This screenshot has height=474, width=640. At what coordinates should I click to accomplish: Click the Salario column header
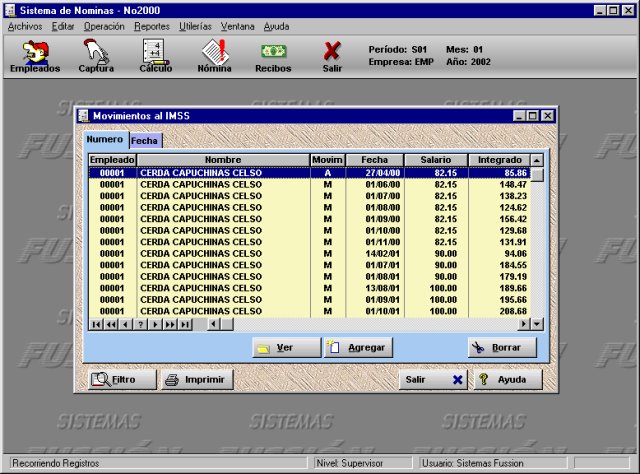(438, 160)
